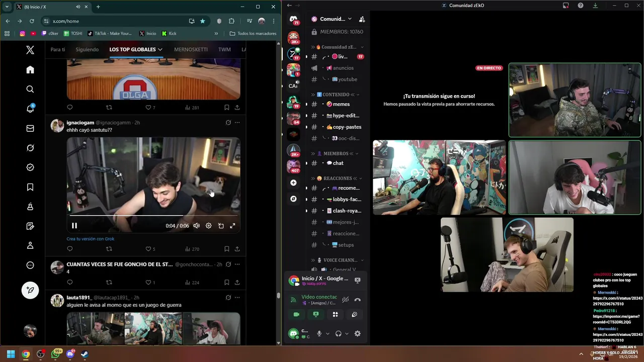Open Grok from the X sidebar

tap(30, 148)
